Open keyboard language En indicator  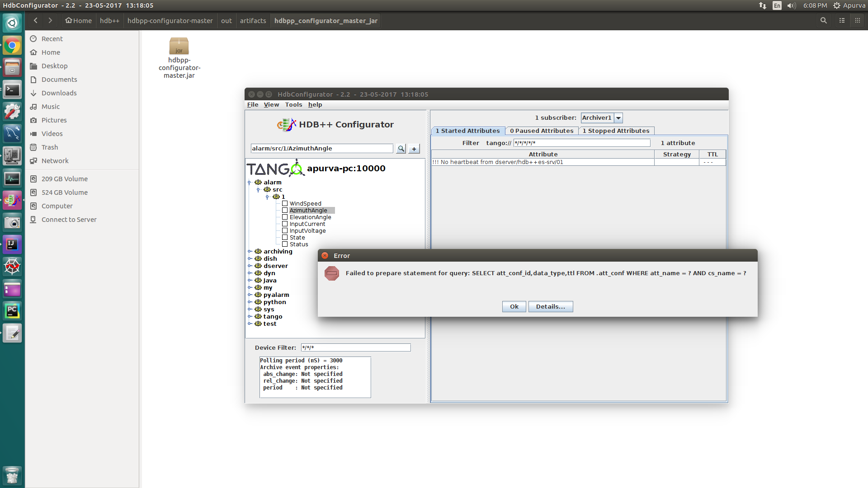tap(777, 5)
